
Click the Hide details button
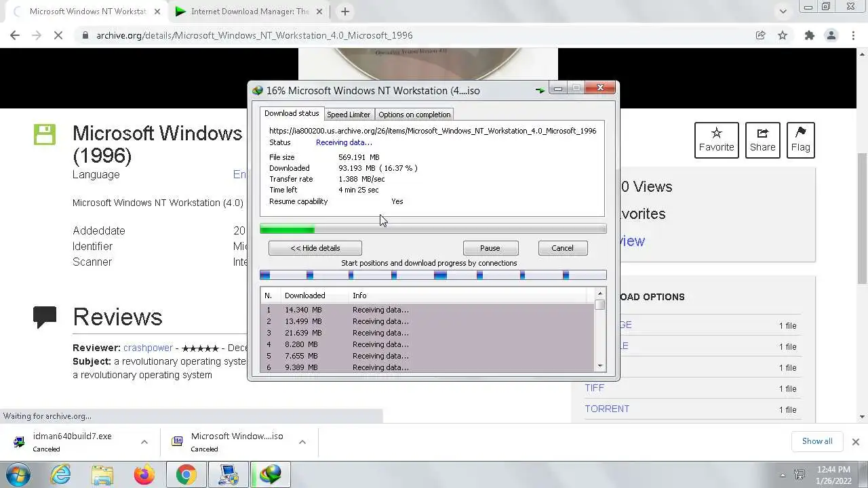coord(315,248)
